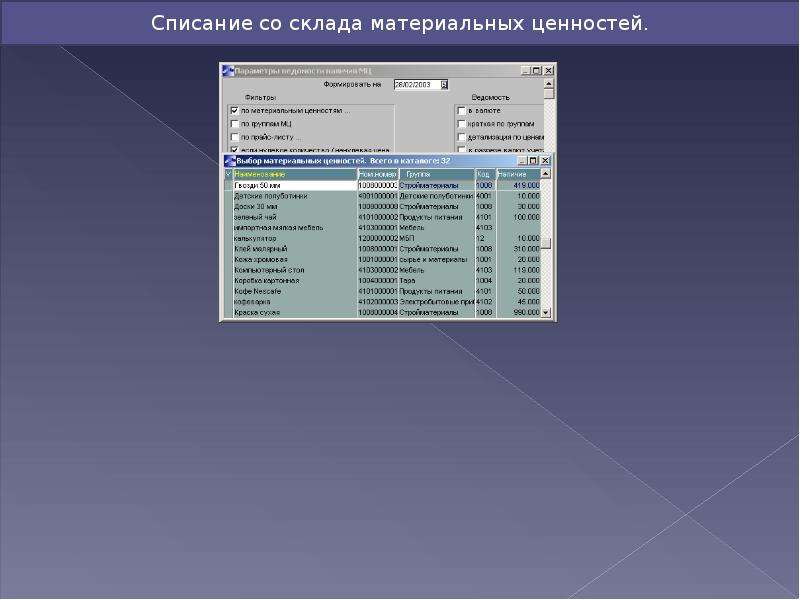
Task: Enable 'в валюте' checkbox
Action: [462, 110]
